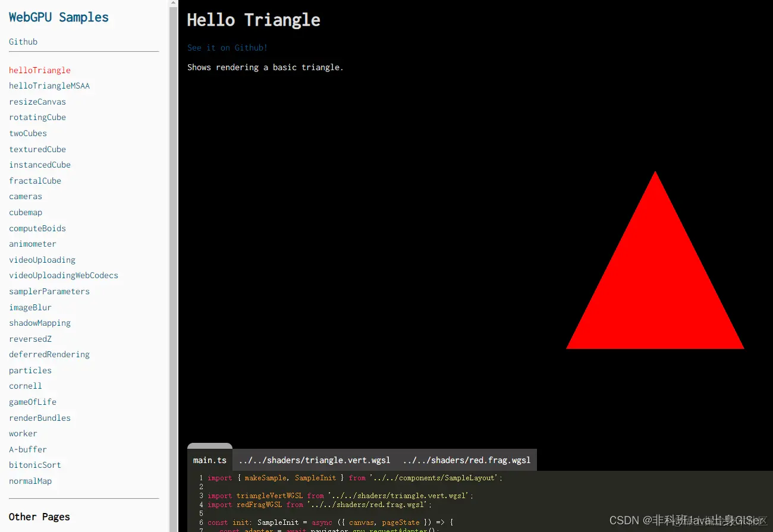Viewport: 773px width, 532px height.
Task: Click code line 6 declaring const init
Action: point(331,522)
